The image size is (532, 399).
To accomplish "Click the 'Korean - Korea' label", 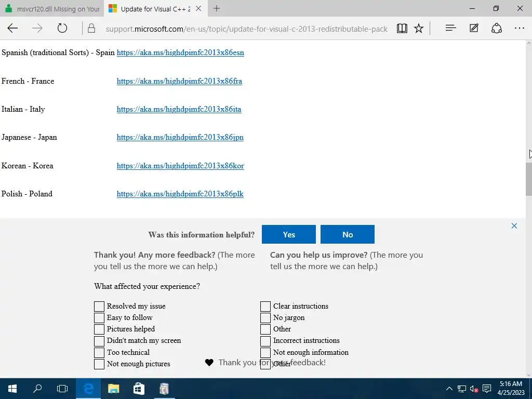I will tap(27, 166).
